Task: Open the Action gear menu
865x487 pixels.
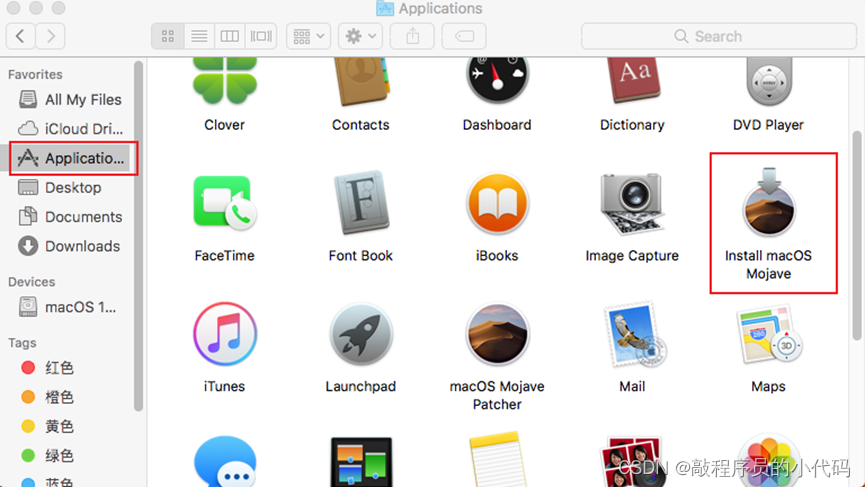Action: pyautogui.click(x=360, y=36)
